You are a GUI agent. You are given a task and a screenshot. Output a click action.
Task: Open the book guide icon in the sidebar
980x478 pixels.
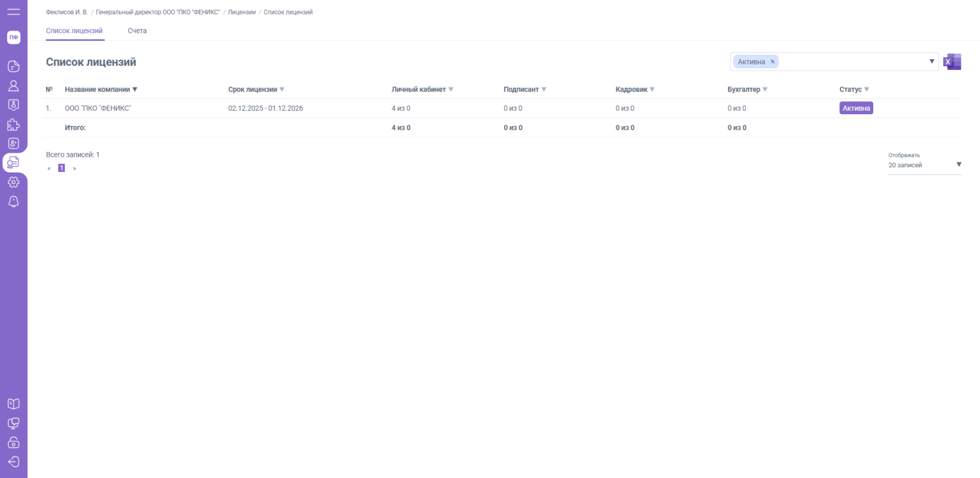pyautogui.click(x=13, y=404)
